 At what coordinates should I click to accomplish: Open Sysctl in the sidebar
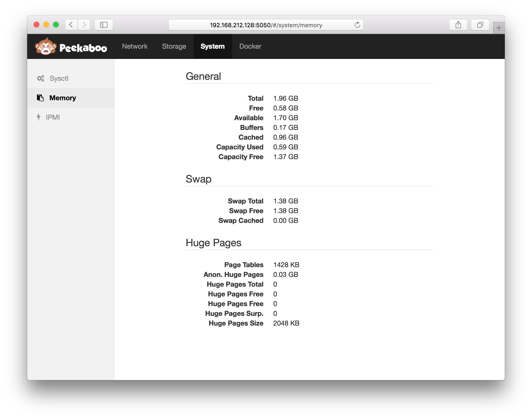coord(59,79)
